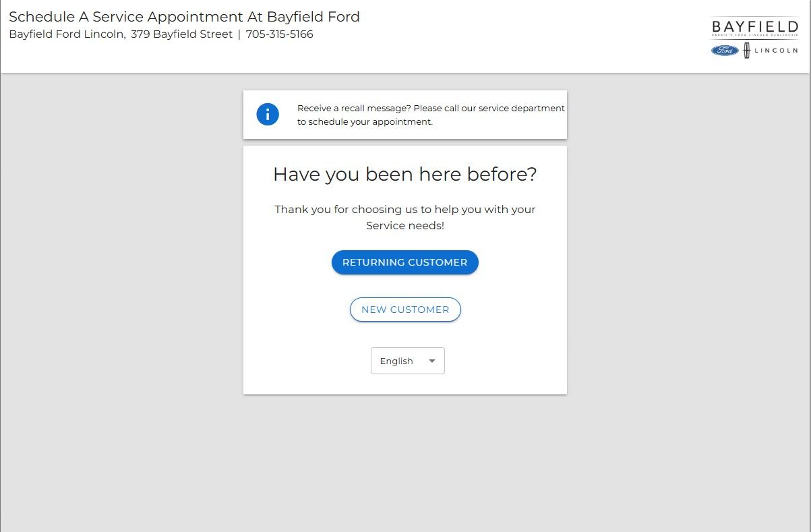Click the Schedule A Service Appointment title

point(184,17)
